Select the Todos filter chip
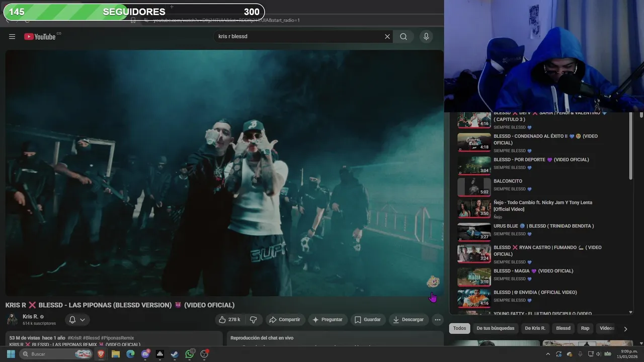This screenshot has width=644, height=362. 460,328
